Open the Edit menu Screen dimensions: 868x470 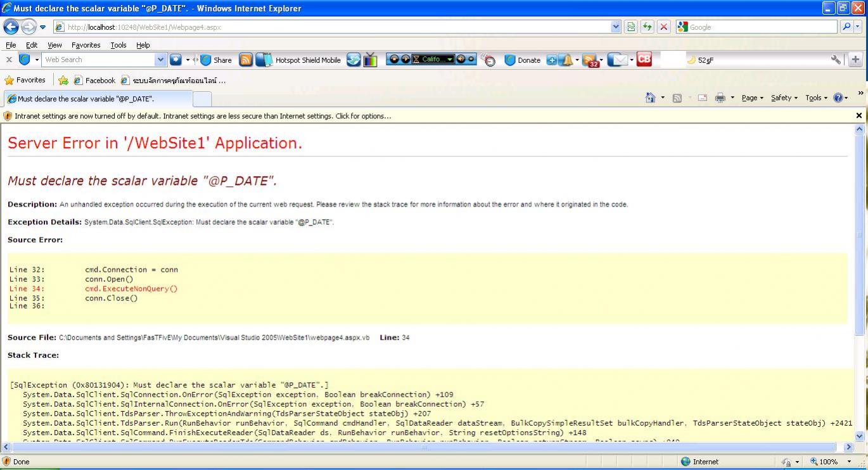32,45
